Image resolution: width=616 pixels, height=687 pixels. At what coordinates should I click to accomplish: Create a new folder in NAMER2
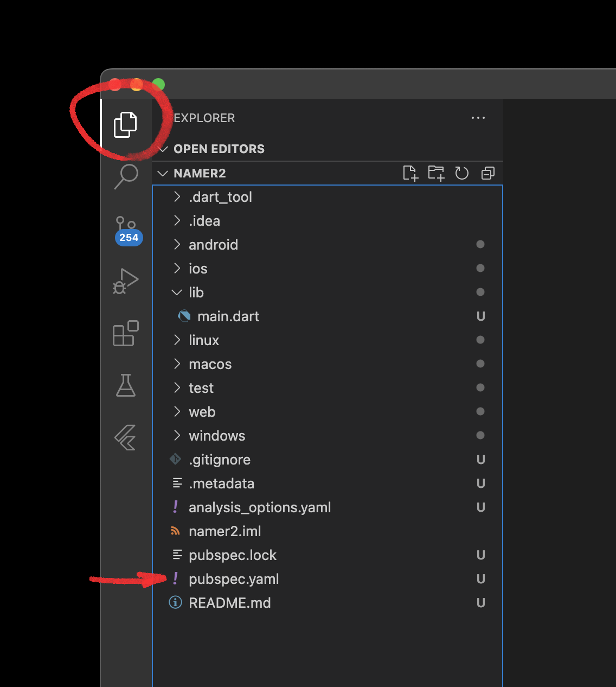[x=436, y=173]
